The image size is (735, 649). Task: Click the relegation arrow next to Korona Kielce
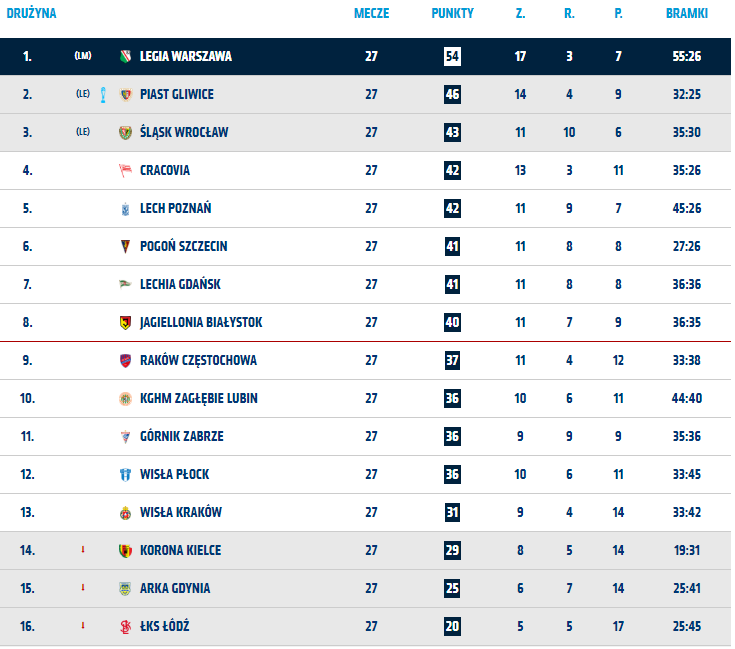coord(83,550)
